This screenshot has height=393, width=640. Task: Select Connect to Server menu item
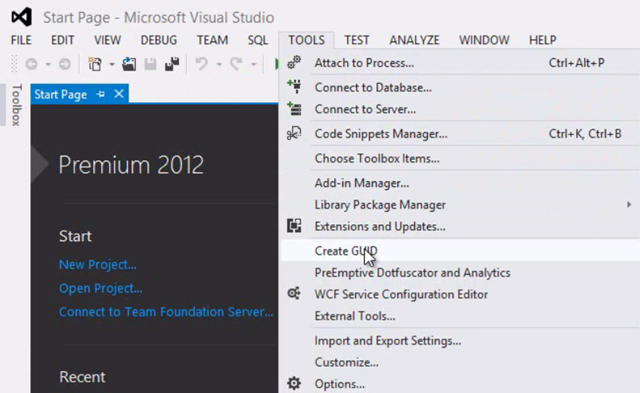[x=460, y=109]
